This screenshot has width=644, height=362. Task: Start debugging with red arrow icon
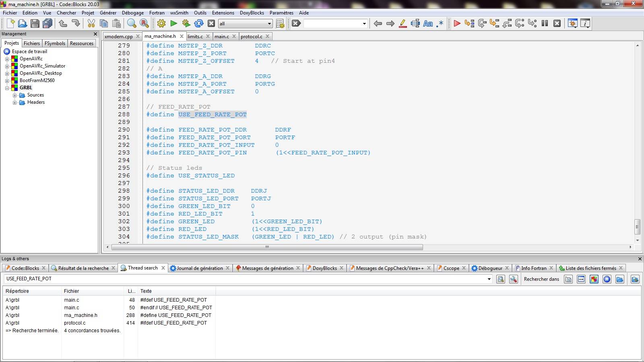click(x=457, y=23)
